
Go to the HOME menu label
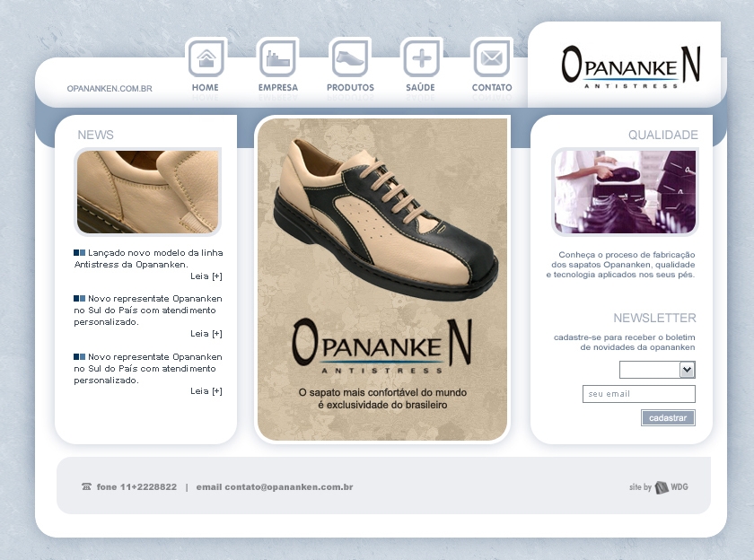tap(206, 87)
